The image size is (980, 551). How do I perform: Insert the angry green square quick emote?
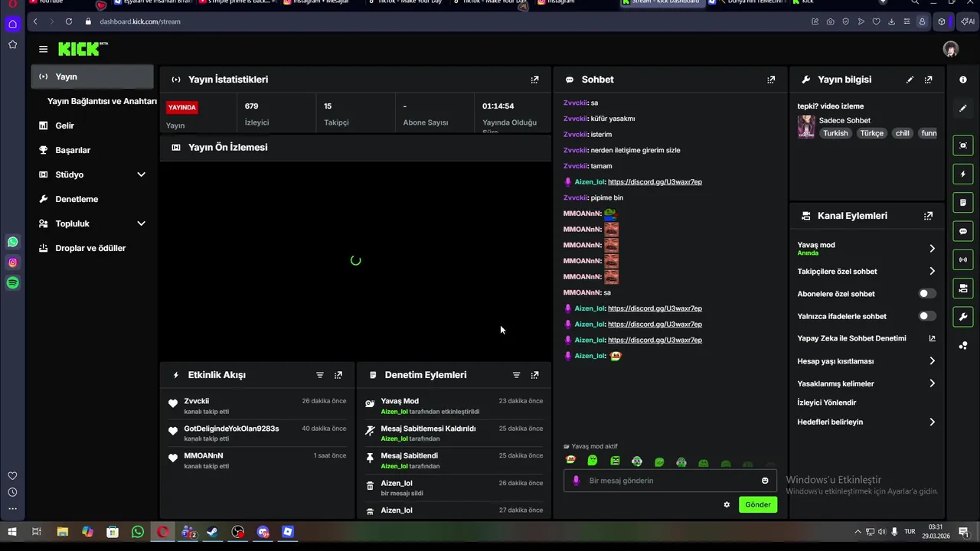coord(615,461)
